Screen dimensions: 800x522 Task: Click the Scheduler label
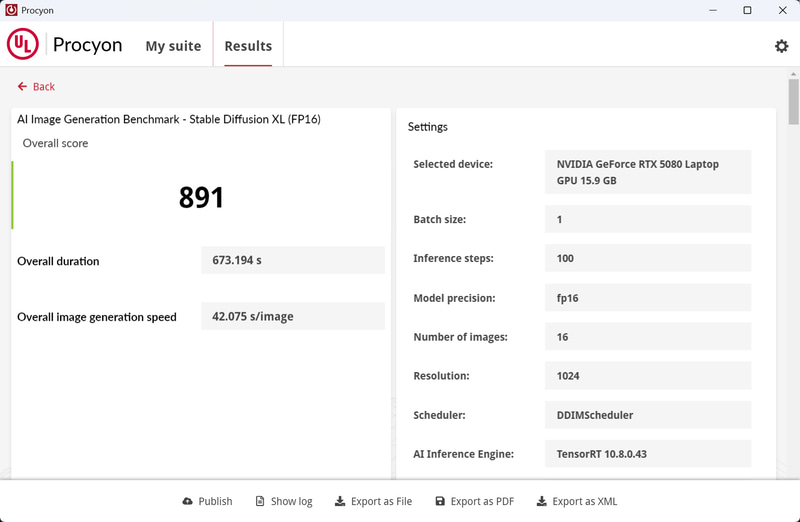[439, 415]
